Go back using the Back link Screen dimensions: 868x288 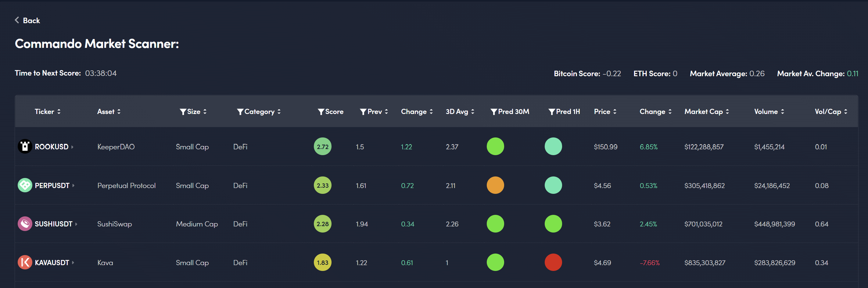click(27, 20)
